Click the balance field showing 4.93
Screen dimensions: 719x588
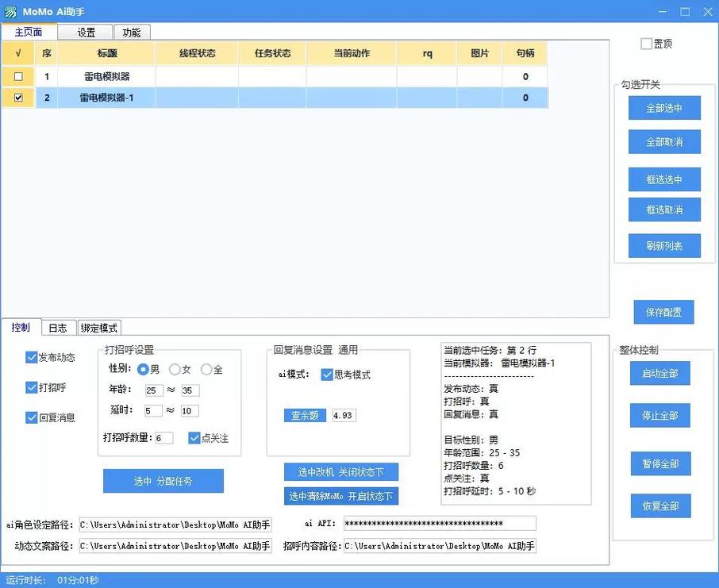pyautogui.click(x=344, y=415)
